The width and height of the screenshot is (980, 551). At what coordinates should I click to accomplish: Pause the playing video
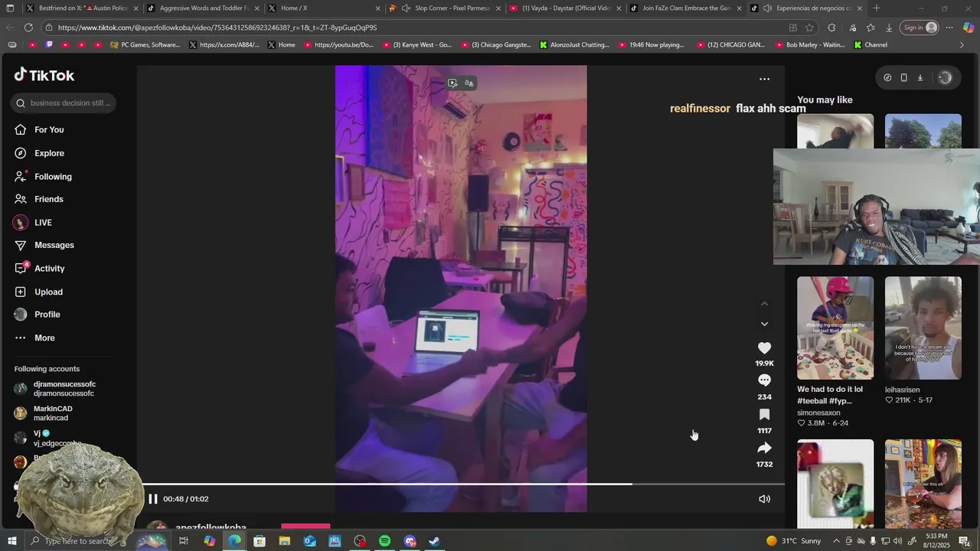pos(153,499)
